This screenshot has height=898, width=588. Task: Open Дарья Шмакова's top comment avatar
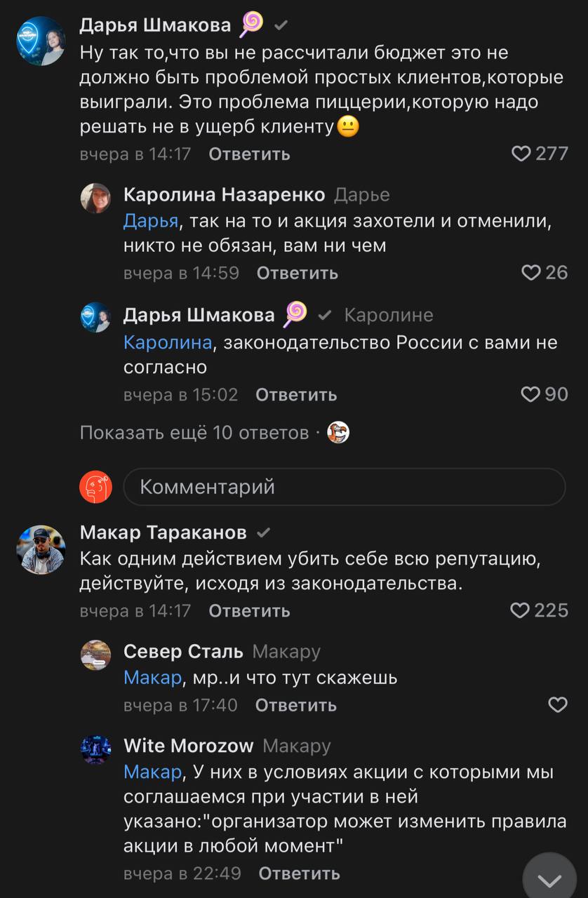coord(41,41)
